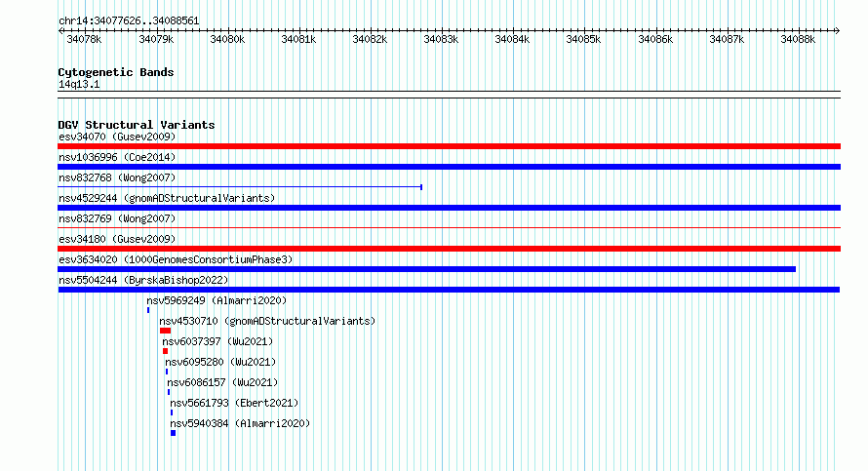Open the nsv4529244 (gnomADStructuralVariants) label
The width and height of the screenshot is (868, 471).
[x=167, y=198]
